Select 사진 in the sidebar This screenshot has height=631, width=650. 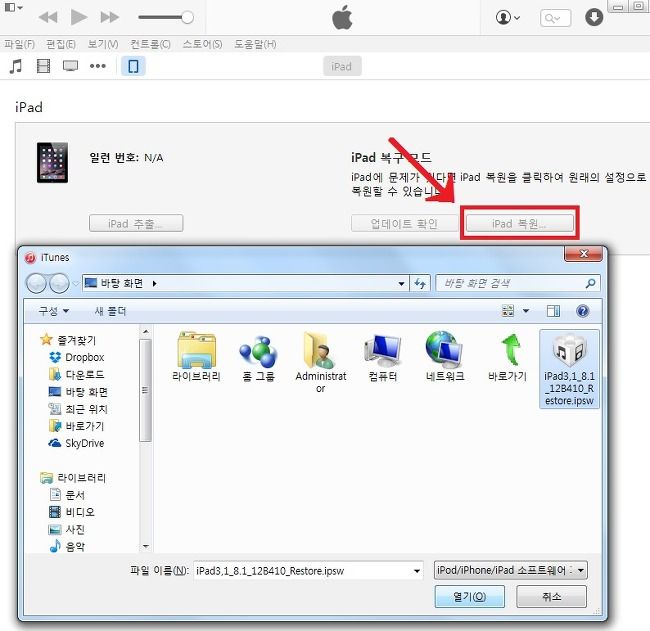click(68, 529)
